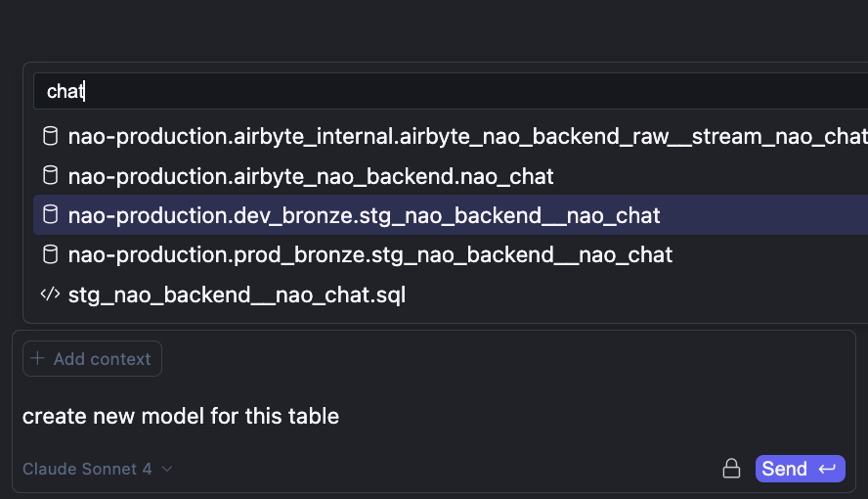Open the Claude Sonnet 4 model selector
868x499 pixels.
(87, 469)
